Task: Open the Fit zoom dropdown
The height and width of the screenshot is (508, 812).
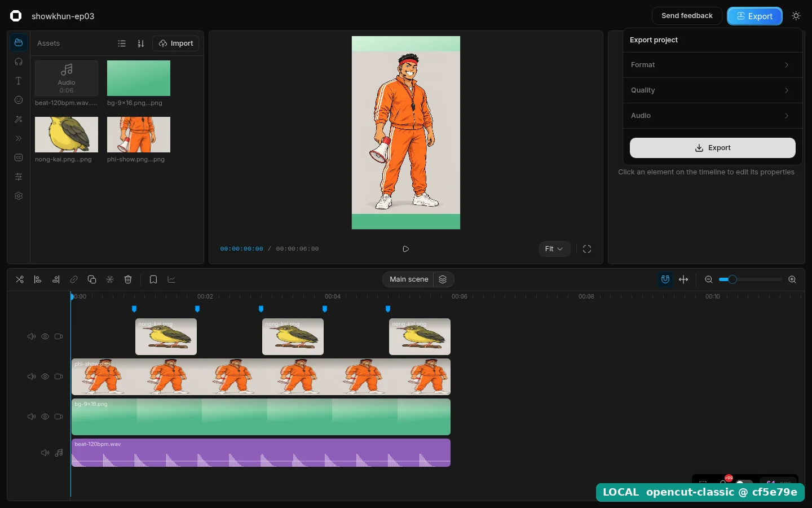Action: coord(554,249)
